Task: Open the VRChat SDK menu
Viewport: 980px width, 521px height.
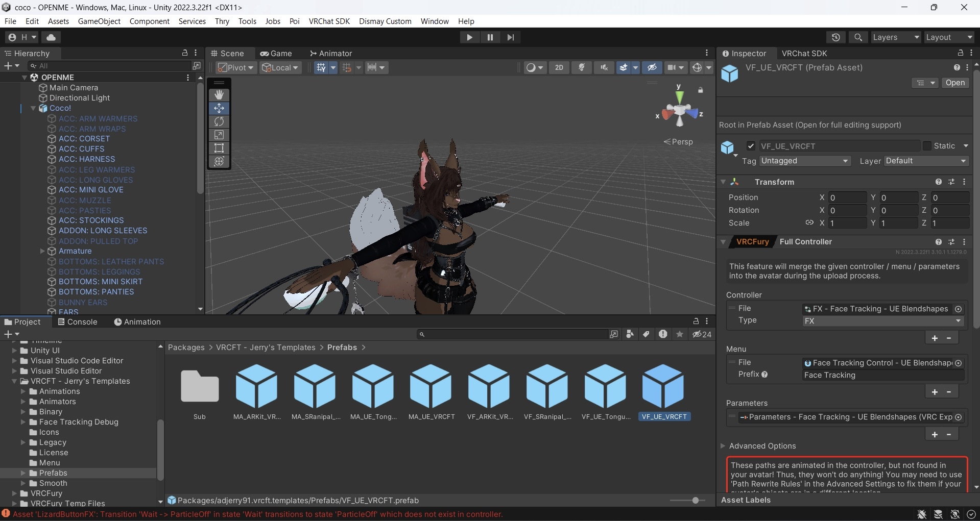Action: [x=329, y=21]
